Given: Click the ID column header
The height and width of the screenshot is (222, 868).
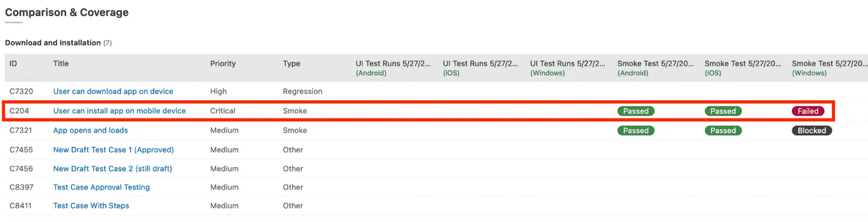Looking at the screenshot, I should (x=13, y=64).
